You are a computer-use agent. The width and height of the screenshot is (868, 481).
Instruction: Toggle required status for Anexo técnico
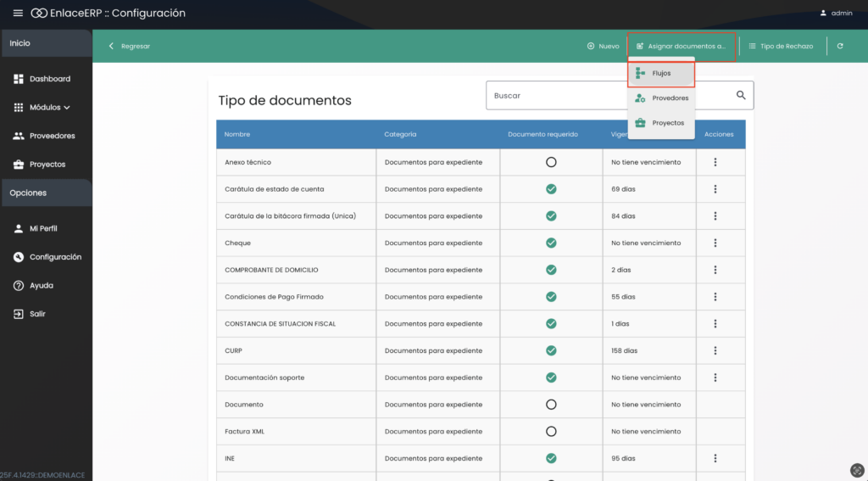click(x=551, y=162)
